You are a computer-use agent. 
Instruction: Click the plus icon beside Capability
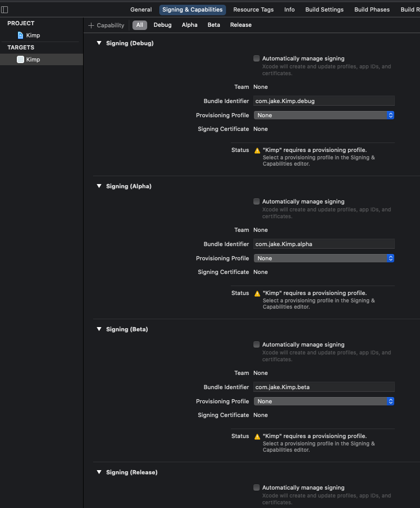click(x=91, y=25)
